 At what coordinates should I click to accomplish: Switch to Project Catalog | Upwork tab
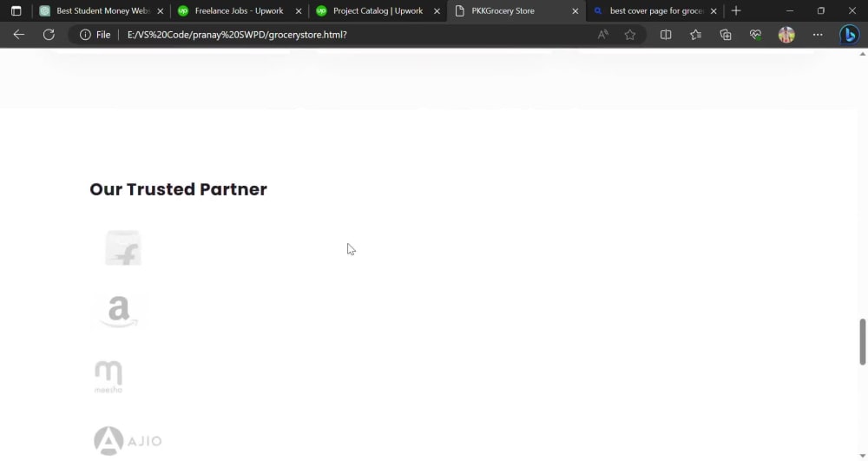pos(378,10)
